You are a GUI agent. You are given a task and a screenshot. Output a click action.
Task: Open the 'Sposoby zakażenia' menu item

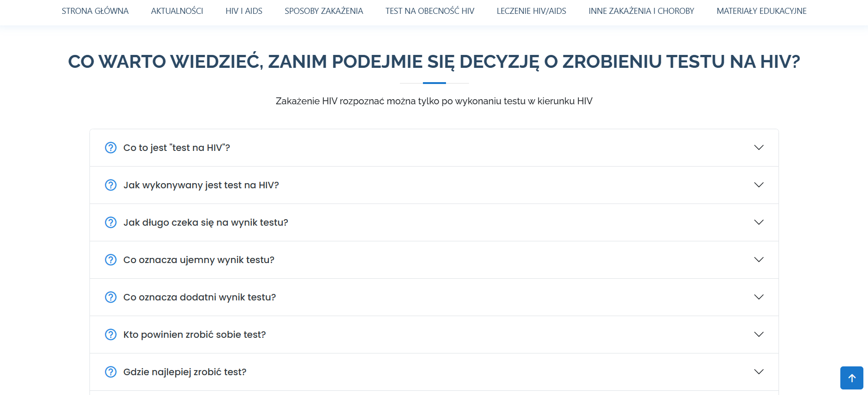coord(324,11)
